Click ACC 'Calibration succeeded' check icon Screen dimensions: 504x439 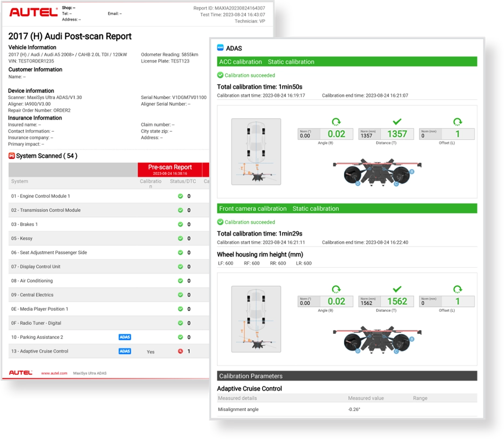click(x=220, y=75)
